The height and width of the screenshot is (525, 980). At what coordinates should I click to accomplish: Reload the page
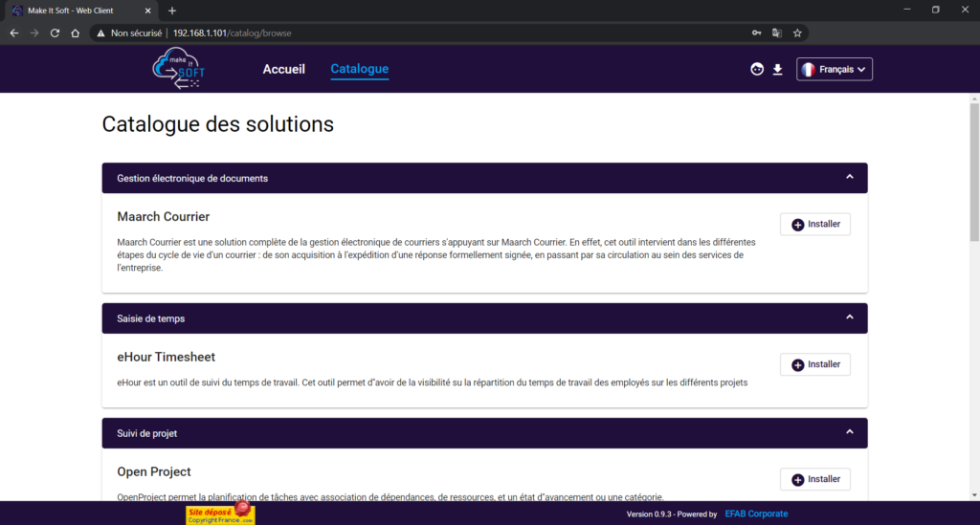pos(55,33)
